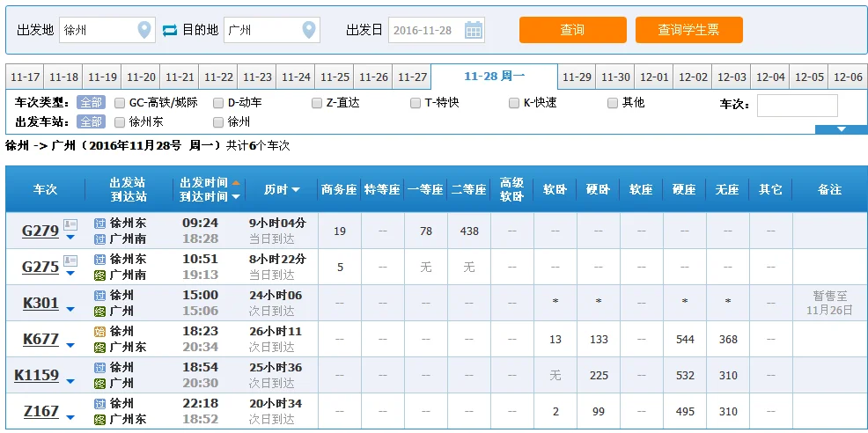Click the 查询学生票 button

click(x=689, y=30)
